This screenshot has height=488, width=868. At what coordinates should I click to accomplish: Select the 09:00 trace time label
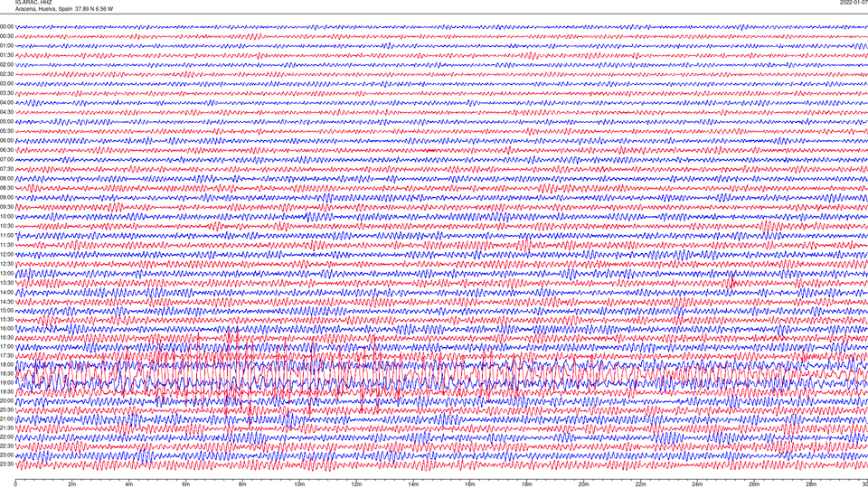coord(7,198)
